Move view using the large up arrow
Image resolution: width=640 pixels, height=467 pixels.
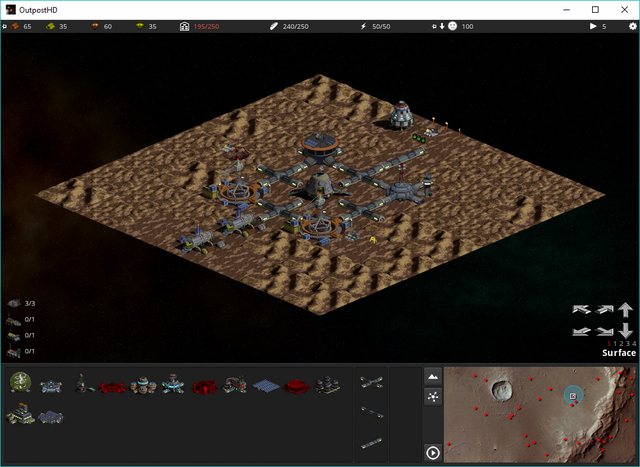point(625,310)
